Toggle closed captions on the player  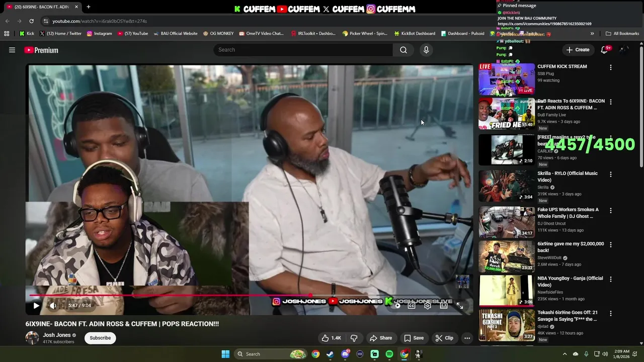(412, 305)
